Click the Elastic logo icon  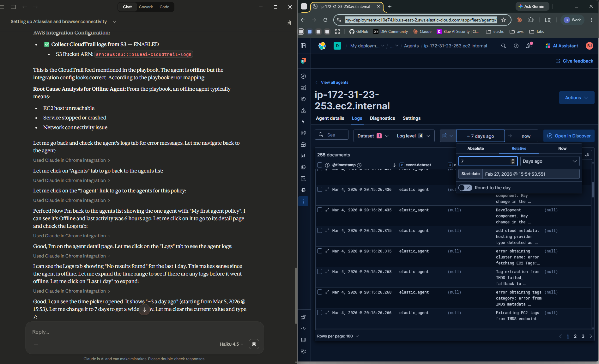[x=322, y=46]
